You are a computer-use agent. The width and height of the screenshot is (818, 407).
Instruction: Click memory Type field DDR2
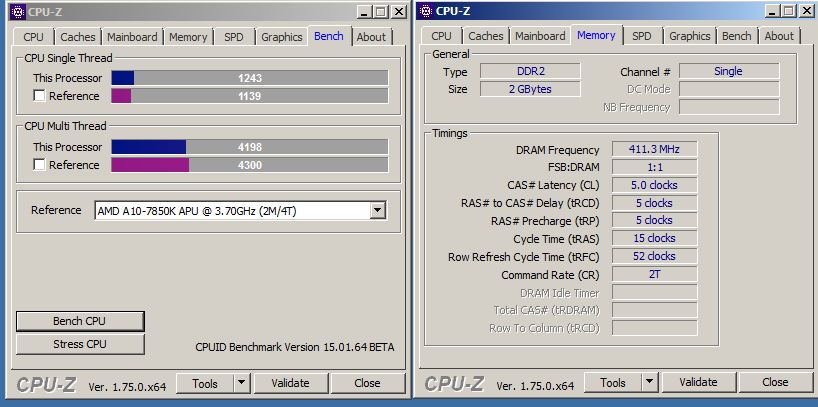pyautogui.click(x=530, y=71)
